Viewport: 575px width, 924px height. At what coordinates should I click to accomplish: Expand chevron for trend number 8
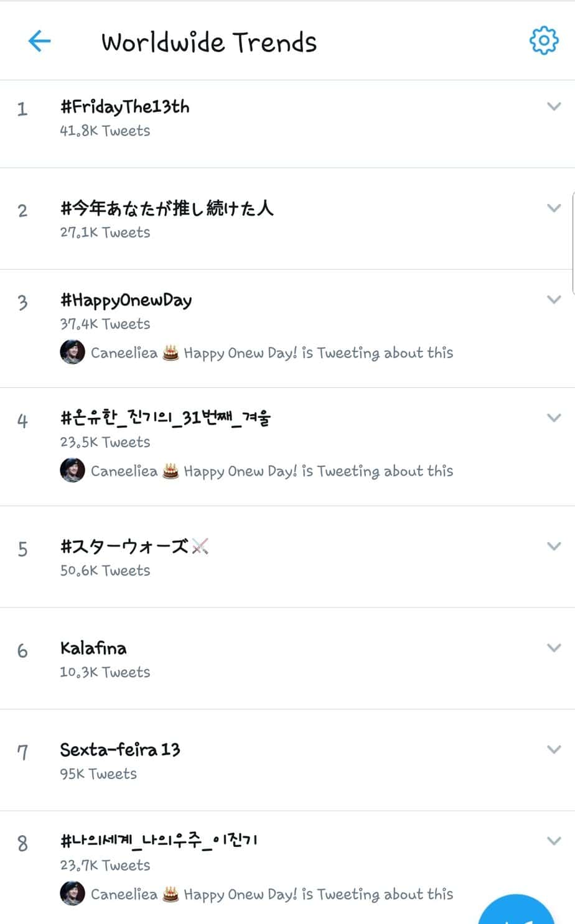click(553, 841)
